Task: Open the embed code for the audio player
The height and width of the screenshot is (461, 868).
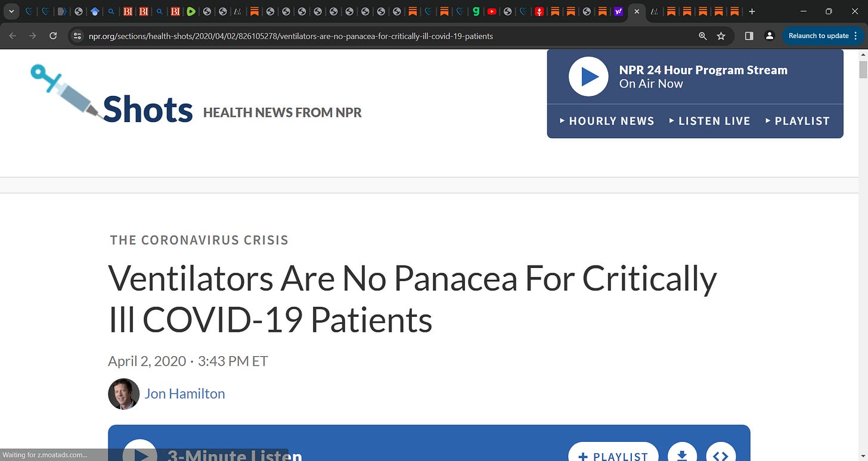Action: pyautogui.click(x=721, y=454)
